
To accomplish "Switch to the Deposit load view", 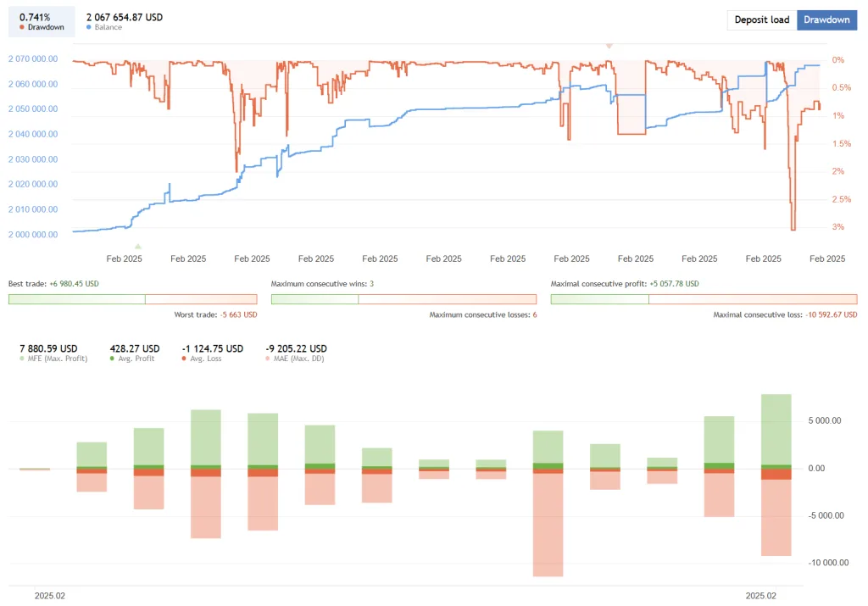I will 760,19.
